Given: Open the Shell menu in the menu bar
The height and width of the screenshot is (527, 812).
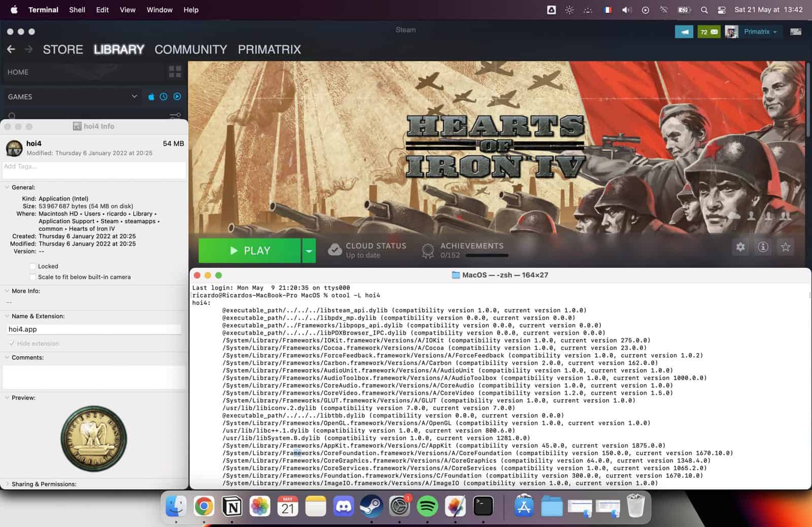Looking at the screenshot, I should [x=77, y=10].
